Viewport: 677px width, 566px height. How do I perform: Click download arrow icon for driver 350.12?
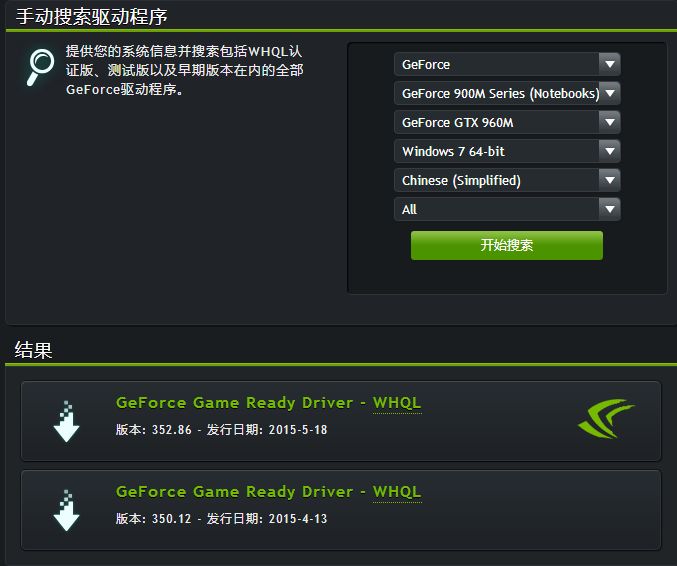(x=66, y=510)
